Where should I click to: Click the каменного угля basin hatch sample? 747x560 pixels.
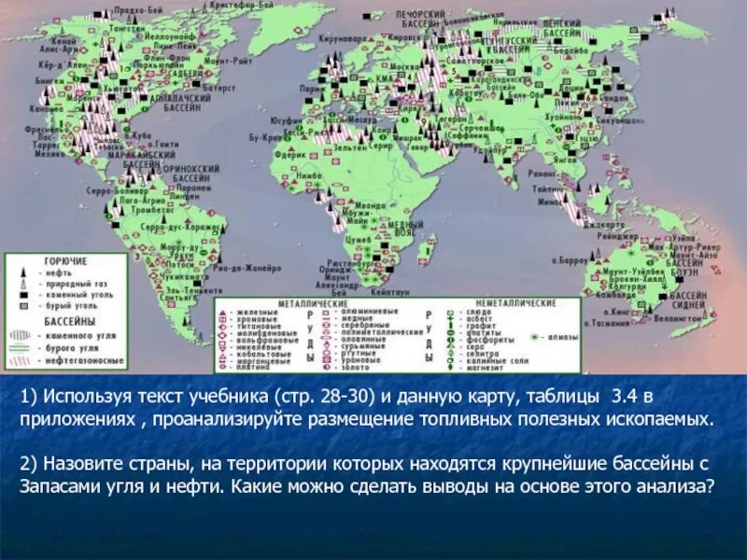(20, 336)
